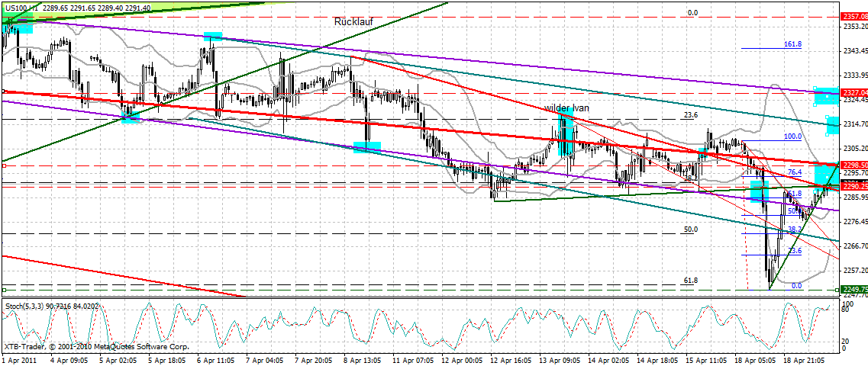Click the 2257.20 price scale value
The width and height of the screenshot is (868, 366).
tap(855, 270)
